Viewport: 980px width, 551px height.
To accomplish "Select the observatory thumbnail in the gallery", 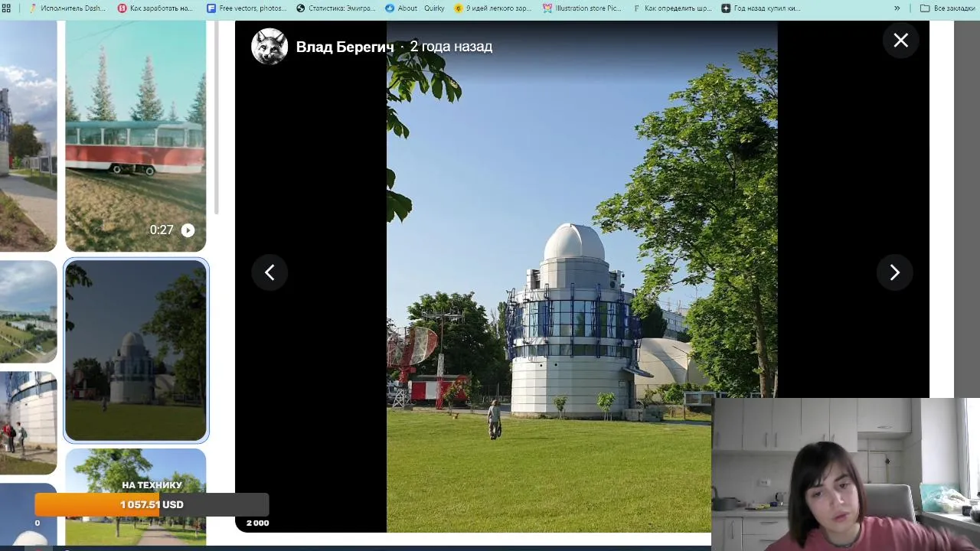I will 136,350.
